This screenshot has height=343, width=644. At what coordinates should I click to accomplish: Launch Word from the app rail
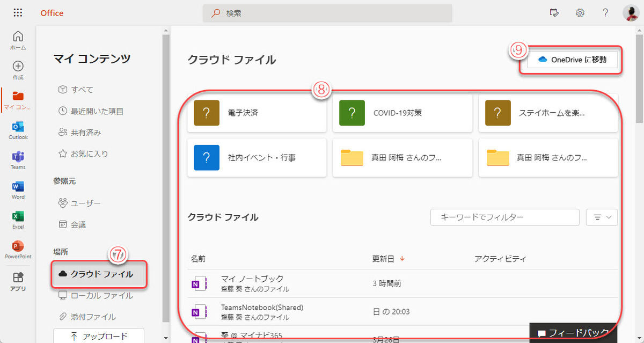click(x=18, y=190)
